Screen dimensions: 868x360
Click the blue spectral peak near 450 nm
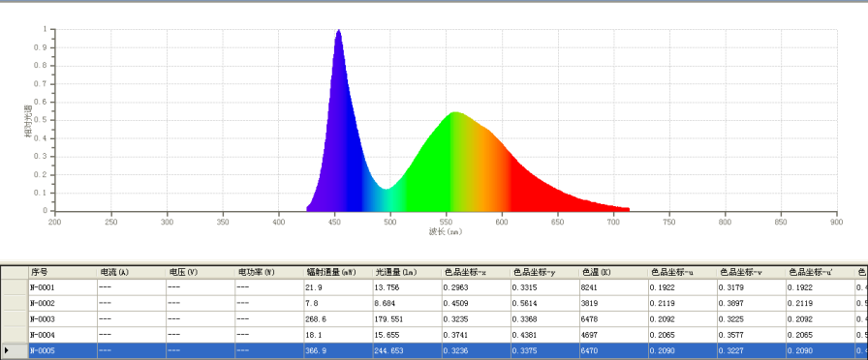(x=338, y=32)
